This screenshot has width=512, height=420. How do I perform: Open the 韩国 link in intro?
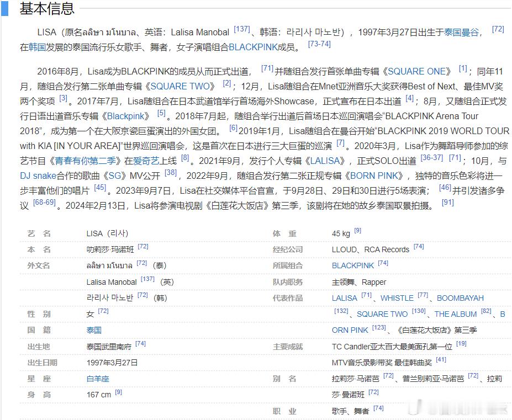(37, 47)
